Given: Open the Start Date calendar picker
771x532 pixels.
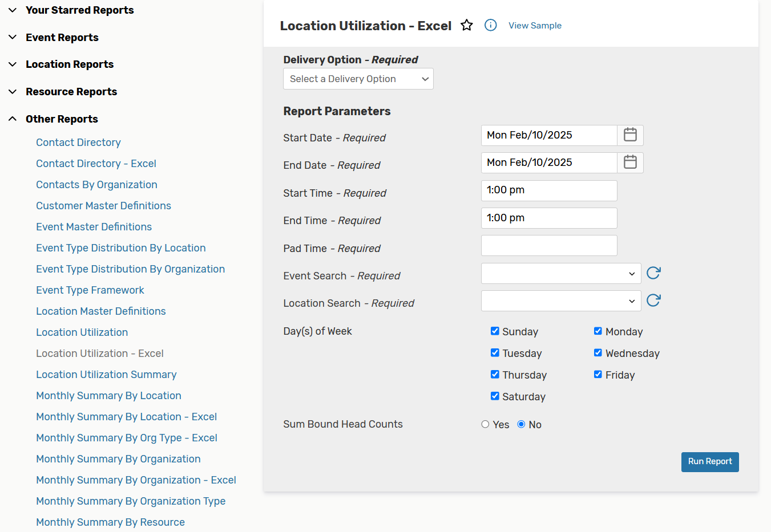Looking at the screenshot, I should click(630, 135).
